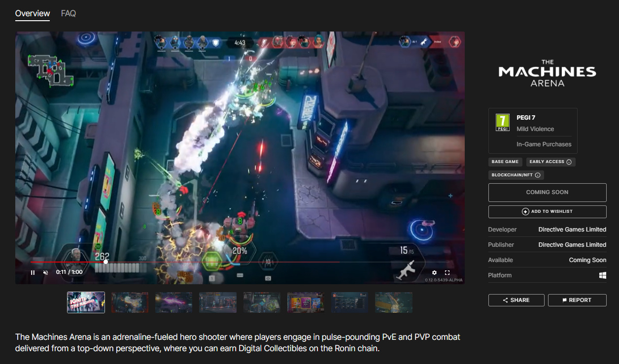Screen dimensions: 619x364
Task: Switch to the FAQ tab
Action: click(69, 14)
